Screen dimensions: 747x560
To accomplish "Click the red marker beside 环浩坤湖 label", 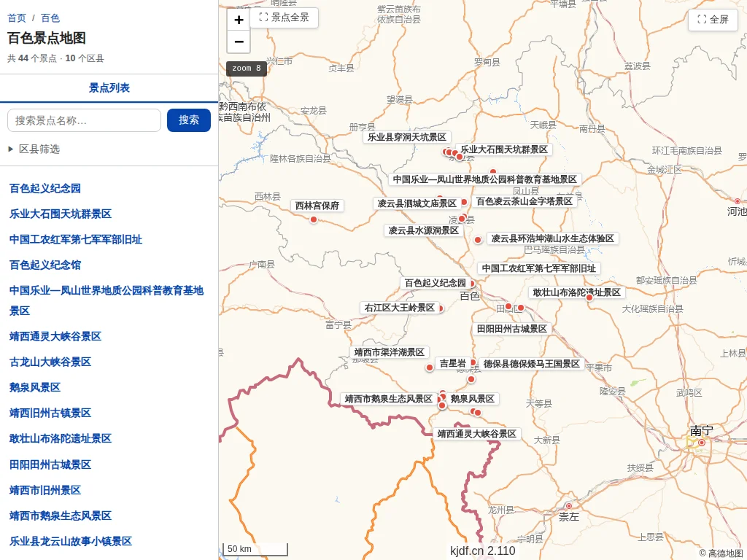I will click(x=478, y=240).
